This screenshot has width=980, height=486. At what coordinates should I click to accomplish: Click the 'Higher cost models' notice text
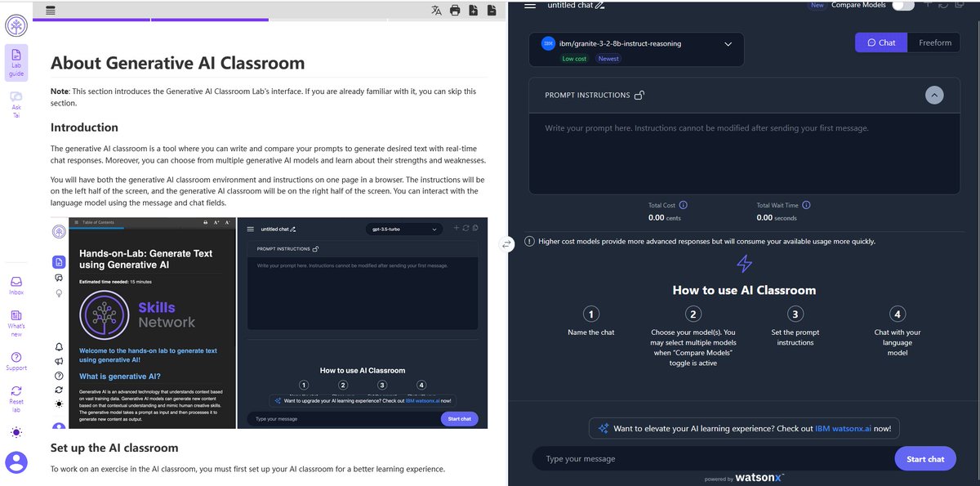[706, 242]
